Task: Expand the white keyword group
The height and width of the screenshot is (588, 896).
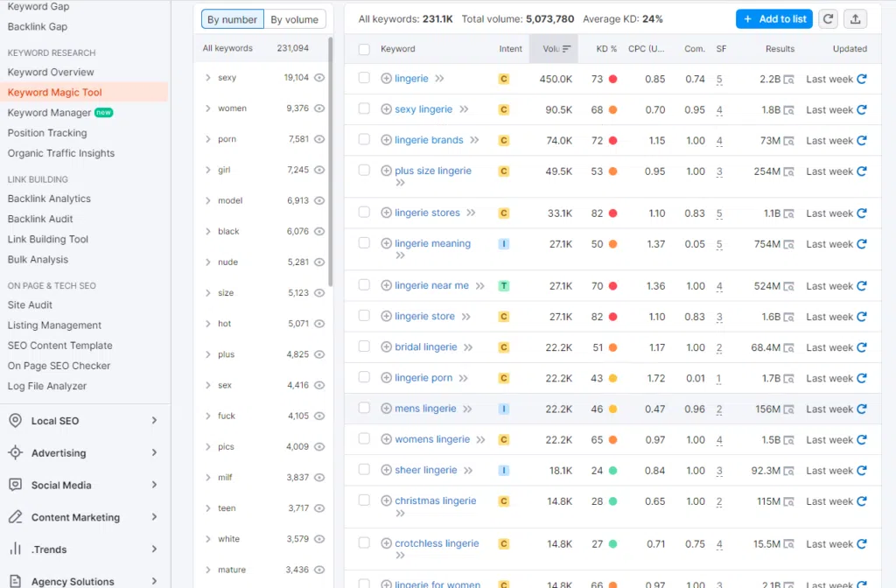Action: pos(208,539)
